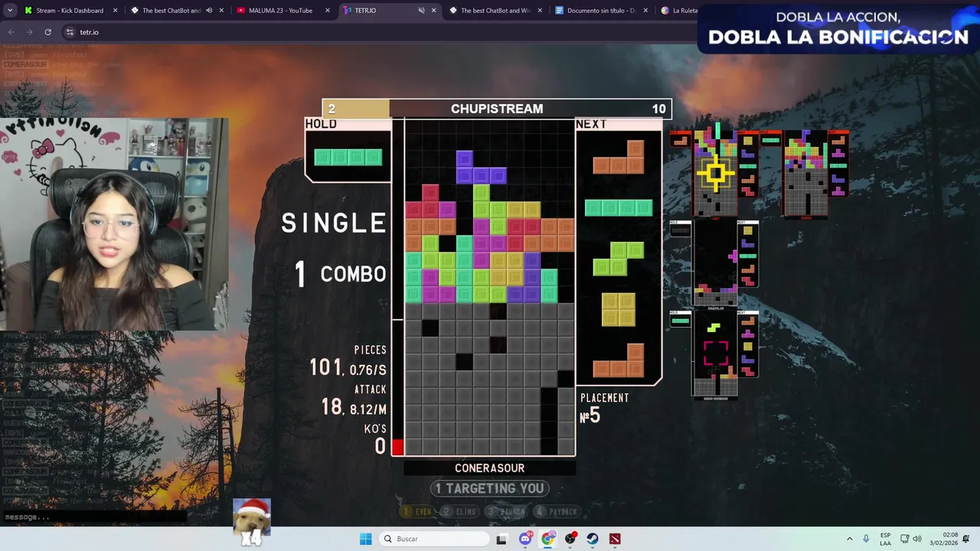Select ELIMS targeting strategy
The image size is (980, 551).
pos(461,511)
